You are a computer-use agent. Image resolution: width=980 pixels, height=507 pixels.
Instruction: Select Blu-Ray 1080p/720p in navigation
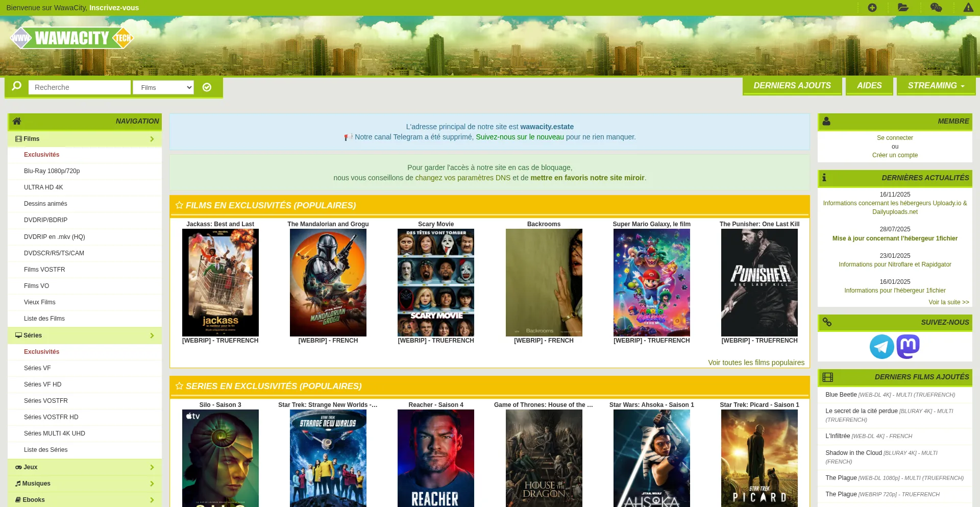pyautogui.click(x=52, y=171)
